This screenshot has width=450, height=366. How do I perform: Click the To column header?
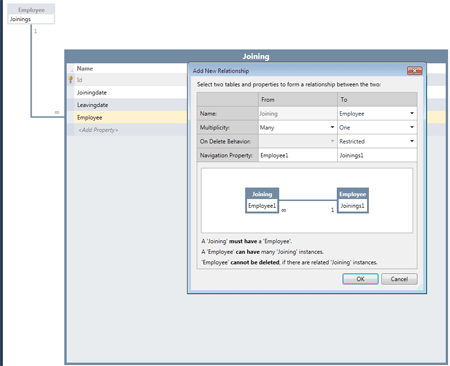(x=377, y=100)
